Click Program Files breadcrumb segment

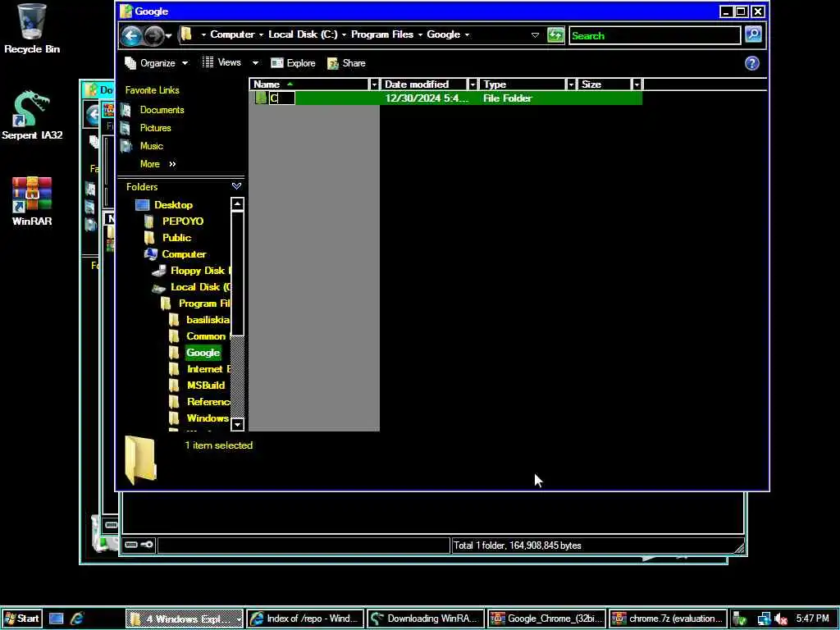(x=382, y=34)
